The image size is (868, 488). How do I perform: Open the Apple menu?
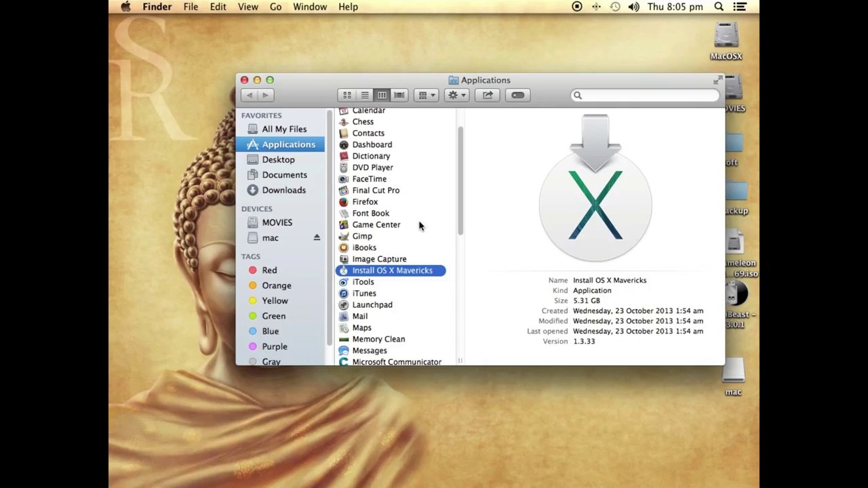(x=125, y=7)
